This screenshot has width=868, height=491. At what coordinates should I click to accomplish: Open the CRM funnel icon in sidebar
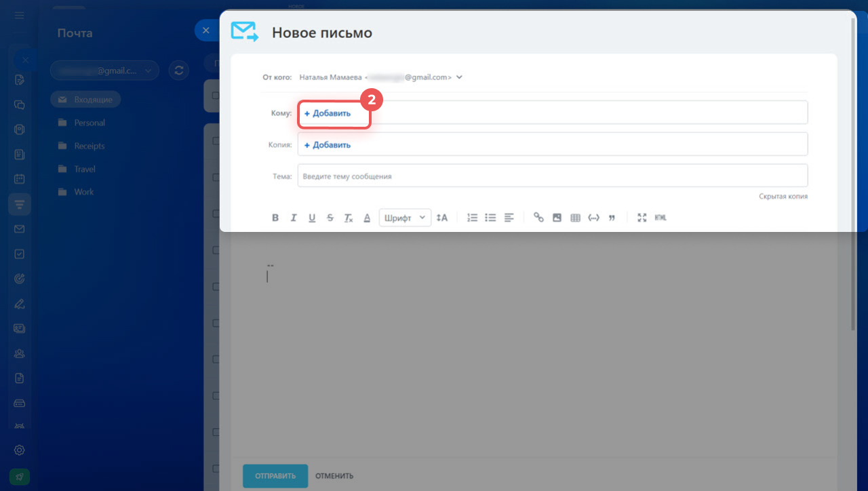click(20, 204)
